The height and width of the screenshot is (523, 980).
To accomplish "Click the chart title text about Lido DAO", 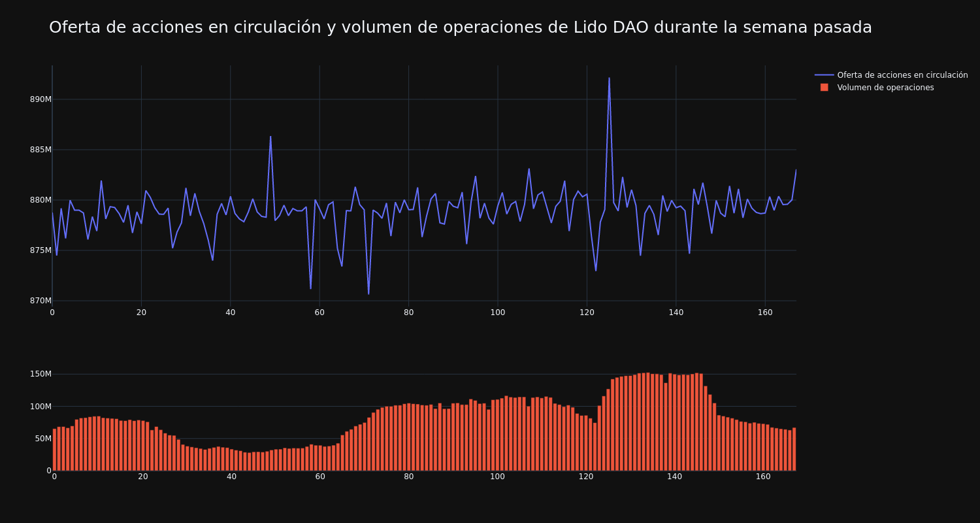I will [461, 27].
